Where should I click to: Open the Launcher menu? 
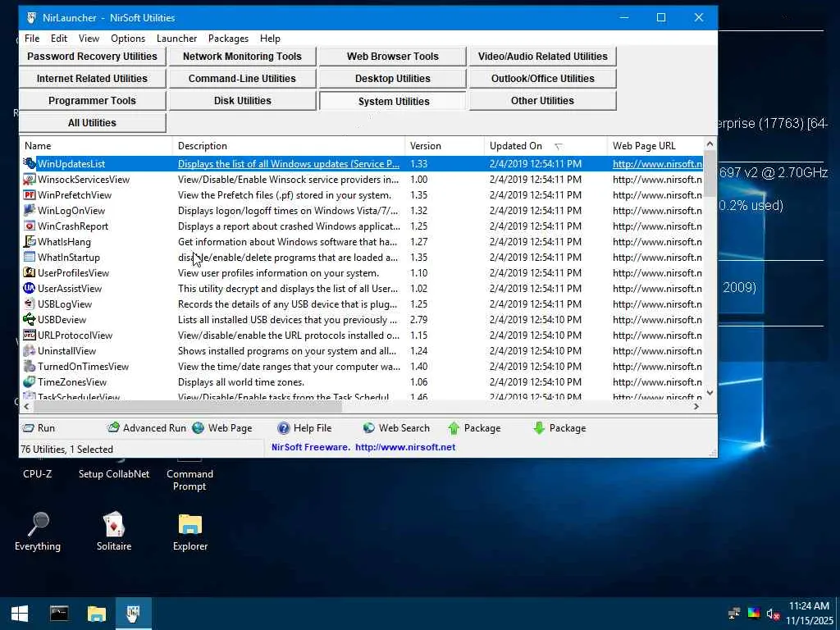point(177,39)
